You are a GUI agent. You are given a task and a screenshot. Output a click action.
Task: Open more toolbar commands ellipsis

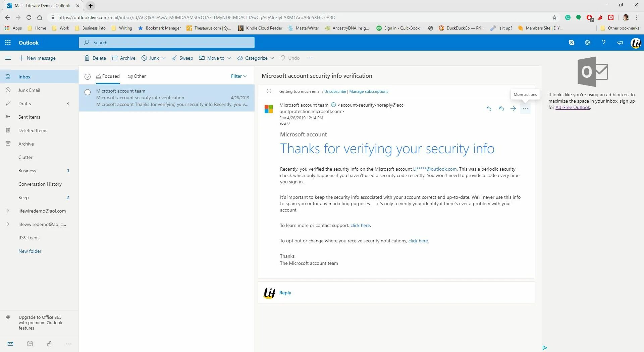click(x=309, y=58)
